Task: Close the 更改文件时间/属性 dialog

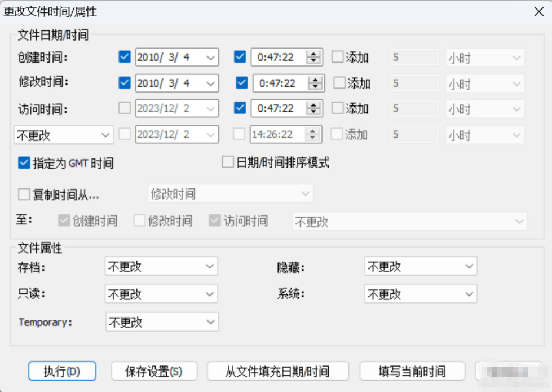Action: [538, 12]
